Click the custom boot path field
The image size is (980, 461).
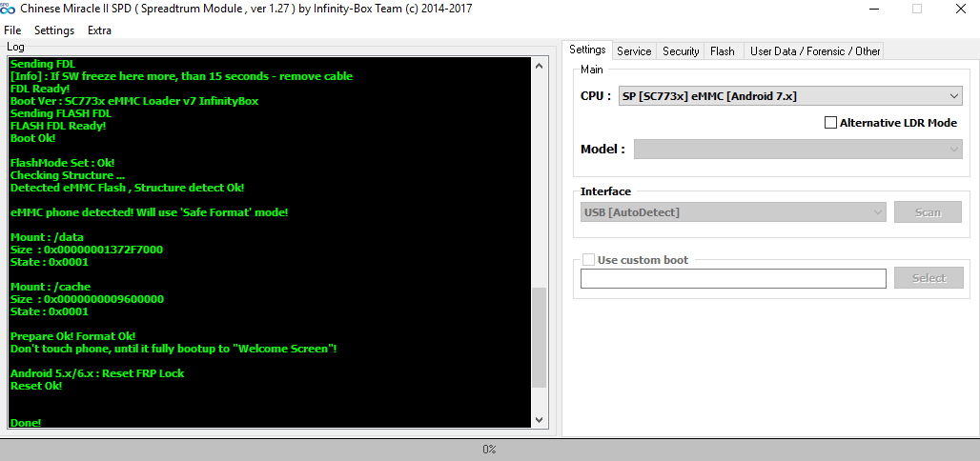pos(733,278)
